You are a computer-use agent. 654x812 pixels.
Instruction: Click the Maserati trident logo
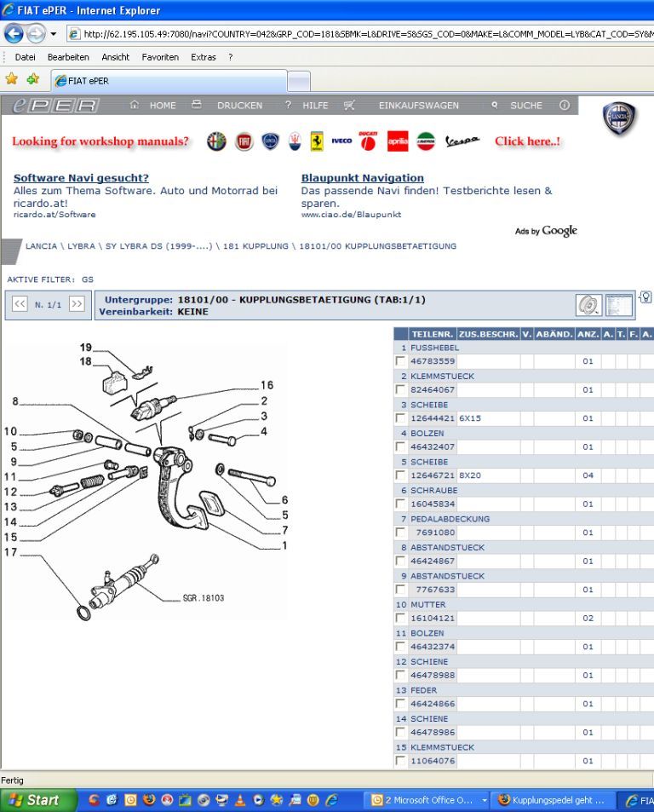[295, 141]
